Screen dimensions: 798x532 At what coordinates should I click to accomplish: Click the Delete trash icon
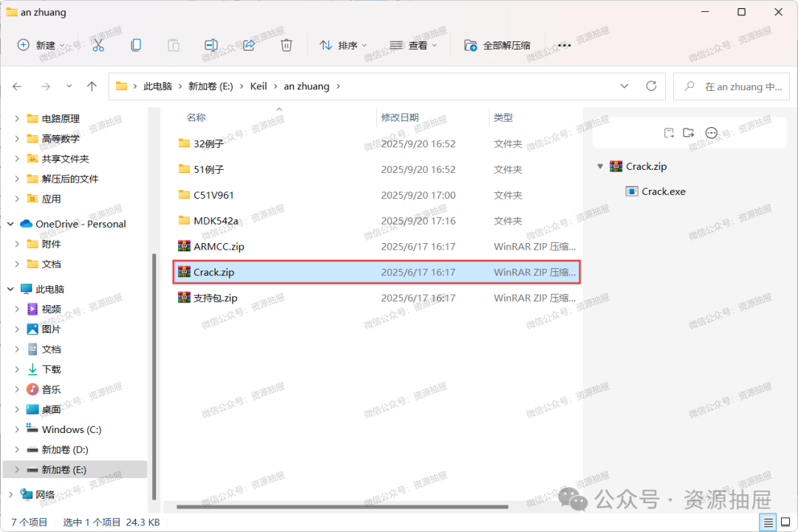287,45
